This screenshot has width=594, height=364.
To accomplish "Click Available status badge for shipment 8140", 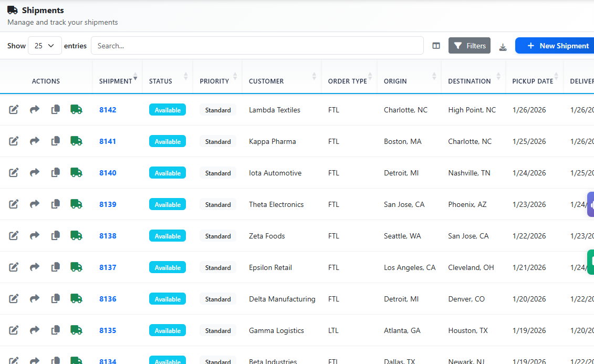I will [x=168, y=173].
